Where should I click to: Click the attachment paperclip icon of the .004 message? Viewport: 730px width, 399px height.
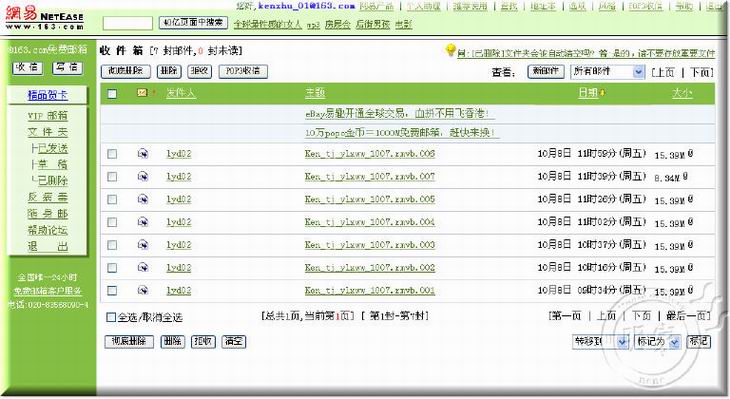click(690, 222)
